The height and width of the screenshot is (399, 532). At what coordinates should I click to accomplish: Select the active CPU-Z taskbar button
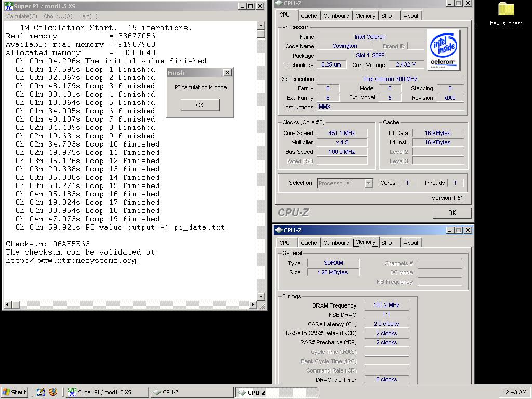[277, 392]
